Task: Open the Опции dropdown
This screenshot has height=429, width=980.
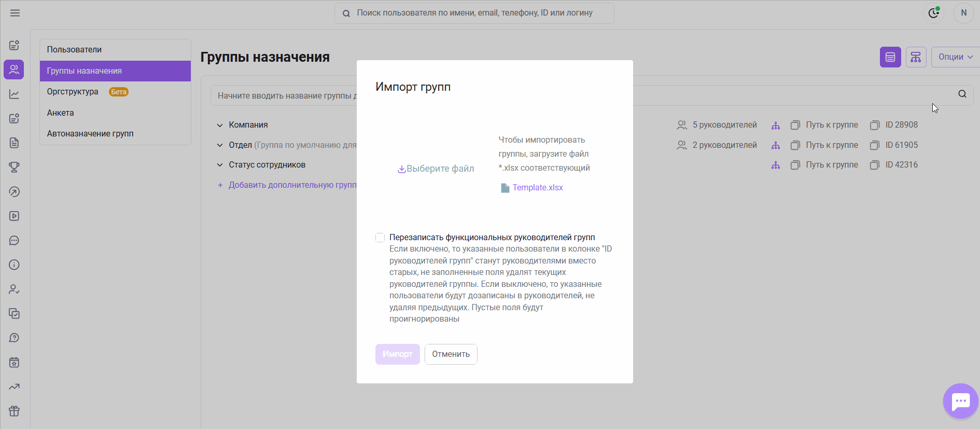Action: click(956, 57)
